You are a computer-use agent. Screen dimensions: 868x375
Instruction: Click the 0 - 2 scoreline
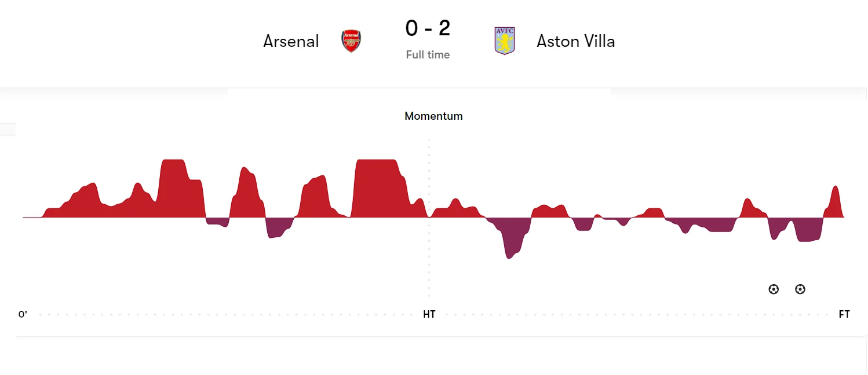coord(428,28)
